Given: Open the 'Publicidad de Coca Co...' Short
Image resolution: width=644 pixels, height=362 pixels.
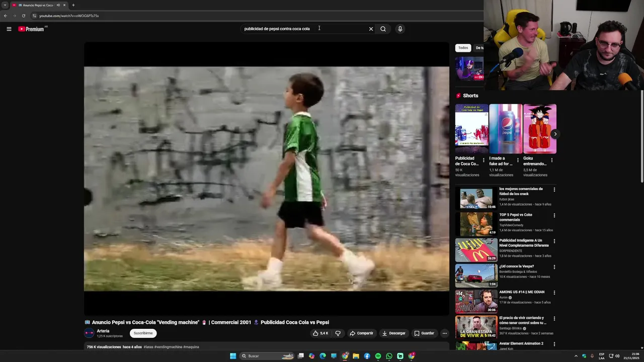Looking at the screenshot, I should point(471,129).
